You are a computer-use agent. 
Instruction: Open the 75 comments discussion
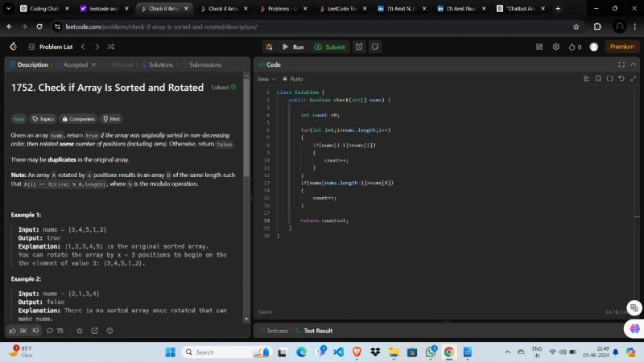[55, 331]
